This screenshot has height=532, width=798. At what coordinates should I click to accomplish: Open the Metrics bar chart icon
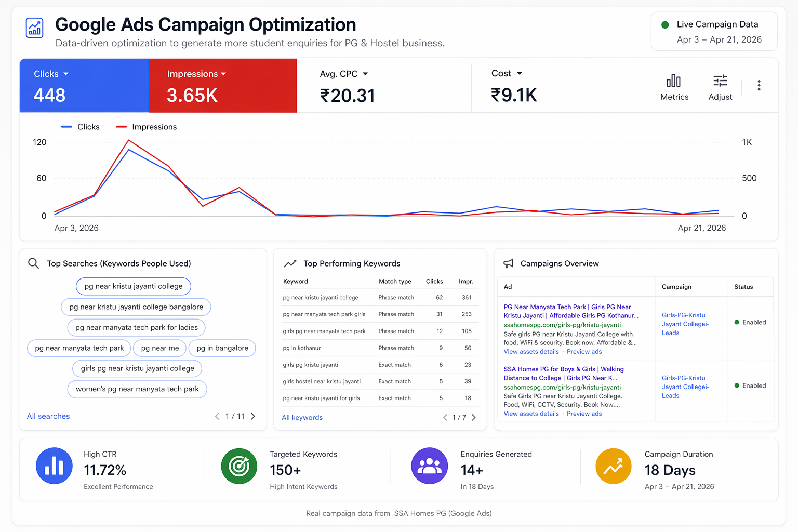[673, 81]
